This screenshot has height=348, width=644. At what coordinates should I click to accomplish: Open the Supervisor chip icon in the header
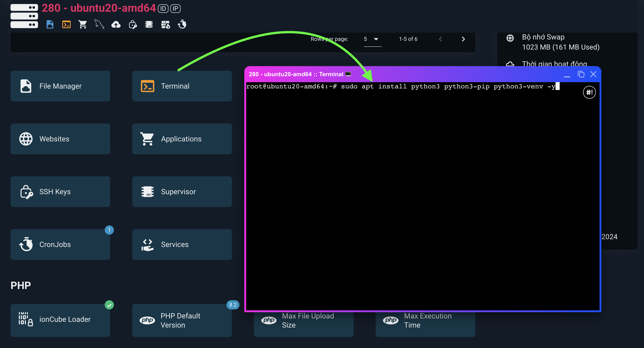pos(149,25)
